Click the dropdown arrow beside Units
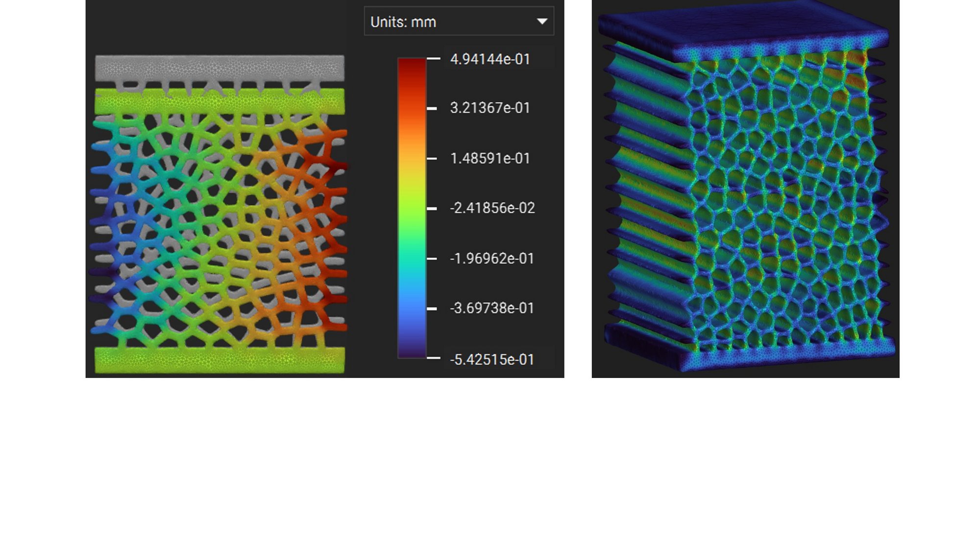This screenshot has height=554, width=980. pos(541,22)
